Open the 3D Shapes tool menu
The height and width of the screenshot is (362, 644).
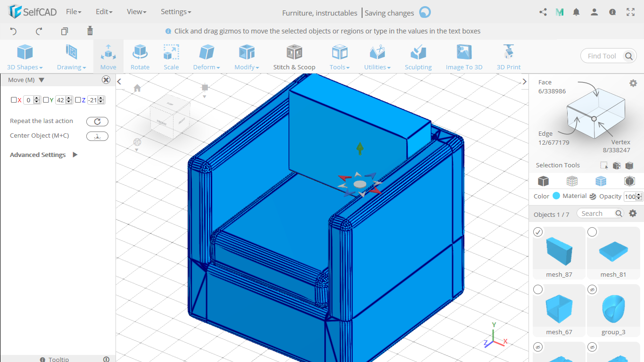[x=25, y=57]
